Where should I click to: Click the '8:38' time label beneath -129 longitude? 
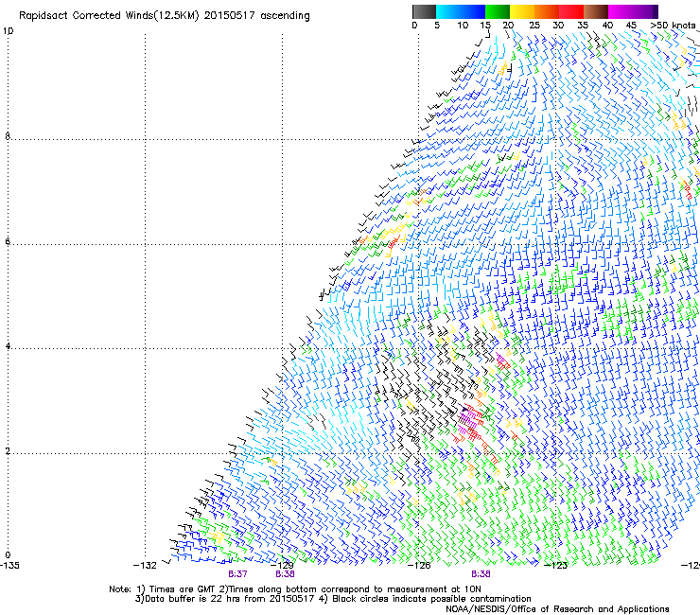285,574
